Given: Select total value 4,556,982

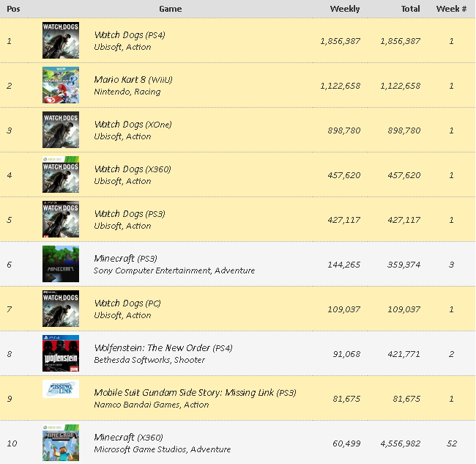Looking at the screenshot, I should click(401, 443).
